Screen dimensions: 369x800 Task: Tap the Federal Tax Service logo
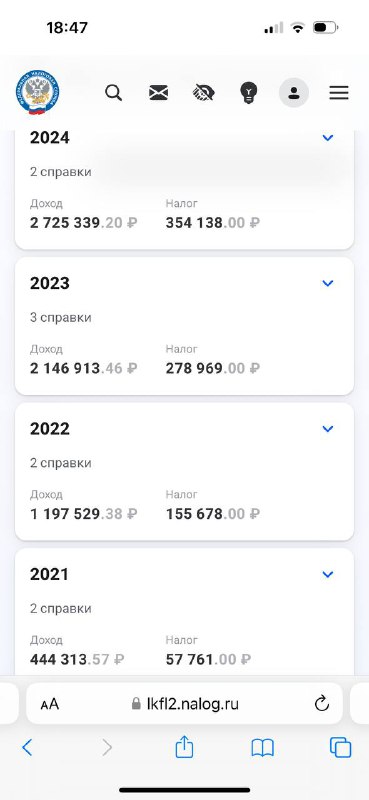pos(37,92)
